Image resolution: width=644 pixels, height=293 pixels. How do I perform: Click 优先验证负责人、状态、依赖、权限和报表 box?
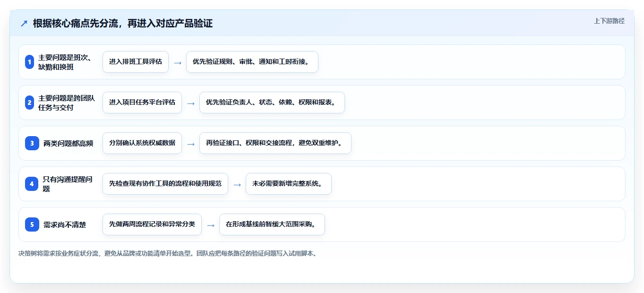click(272, 103)
